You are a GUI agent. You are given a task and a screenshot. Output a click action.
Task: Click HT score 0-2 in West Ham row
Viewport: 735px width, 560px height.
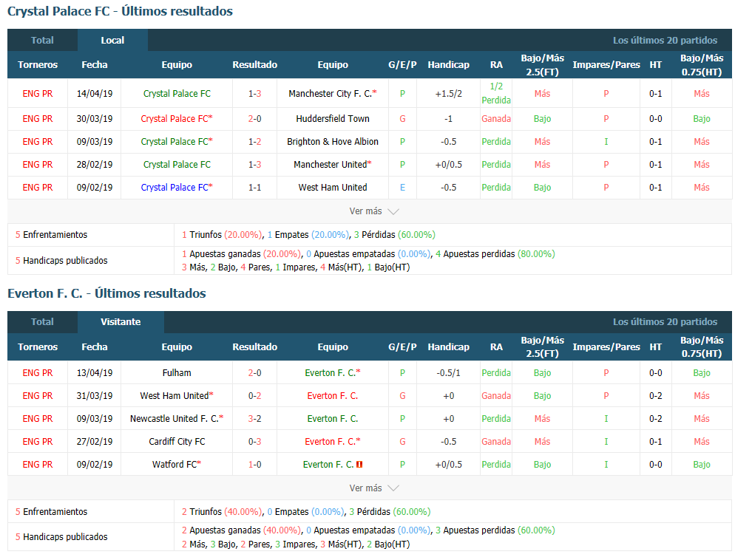tap(655, 396)
